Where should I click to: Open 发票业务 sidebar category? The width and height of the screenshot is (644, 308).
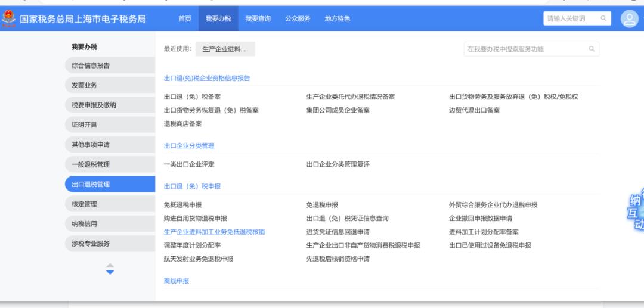click(109, 85)
